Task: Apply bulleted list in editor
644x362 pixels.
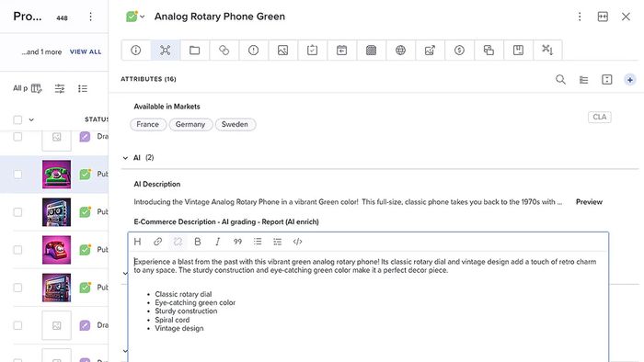Action: (x=258, y=242)
